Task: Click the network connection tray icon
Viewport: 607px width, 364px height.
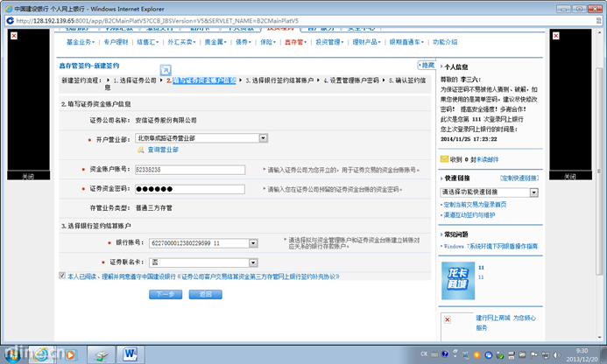Action: [x=546, y=354]
